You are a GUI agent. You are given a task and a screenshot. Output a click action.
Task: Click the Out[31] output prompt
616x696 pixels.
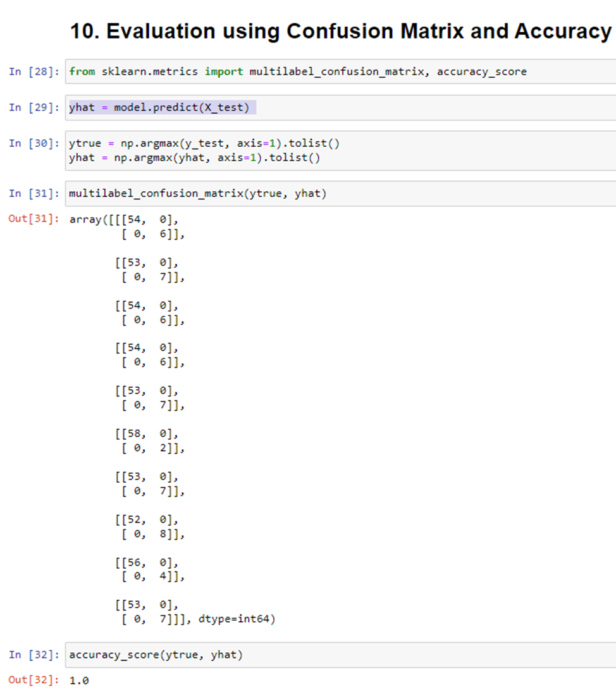[34, 219]
